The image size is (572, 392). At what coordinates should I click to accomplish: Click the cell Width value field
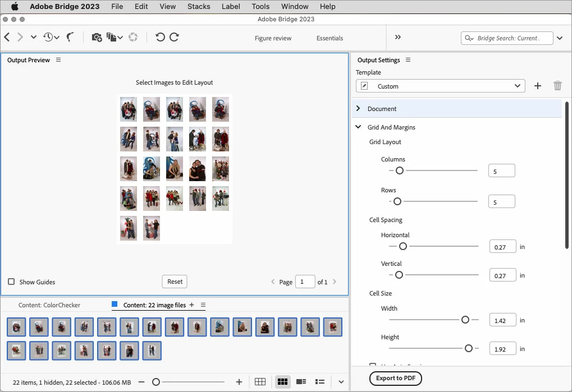pos(503,320)
